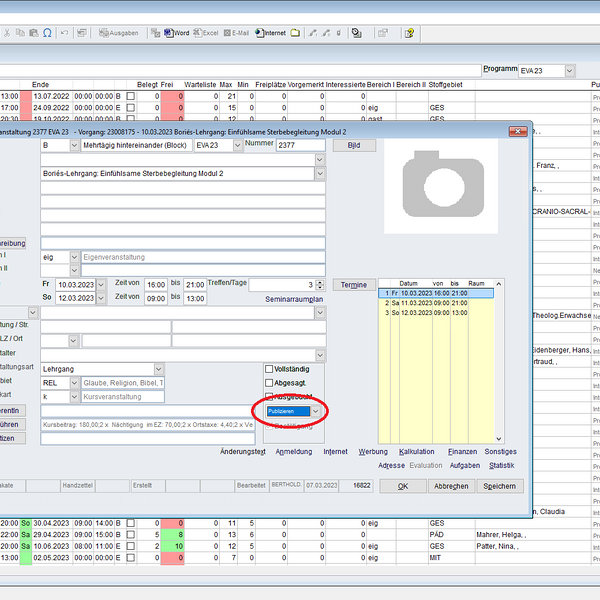The height and width of the screenshot is (600, 600).
Task: Click the Omega special character icon
Action: tap(47, 33)
